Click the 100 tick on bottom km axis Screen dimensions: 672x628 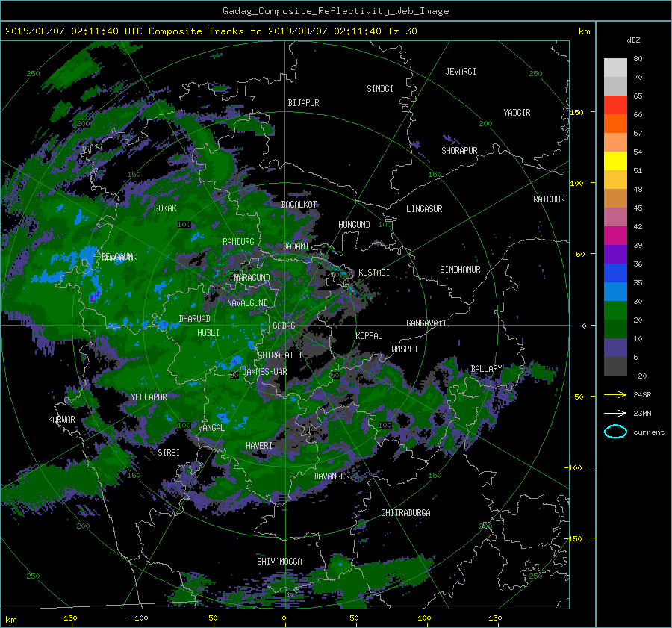tap(424, 618)
